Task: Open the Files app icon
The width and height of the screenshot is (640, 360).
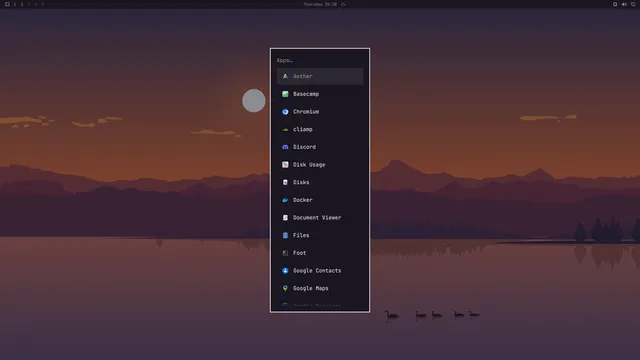Action: [x=285, y=235]
